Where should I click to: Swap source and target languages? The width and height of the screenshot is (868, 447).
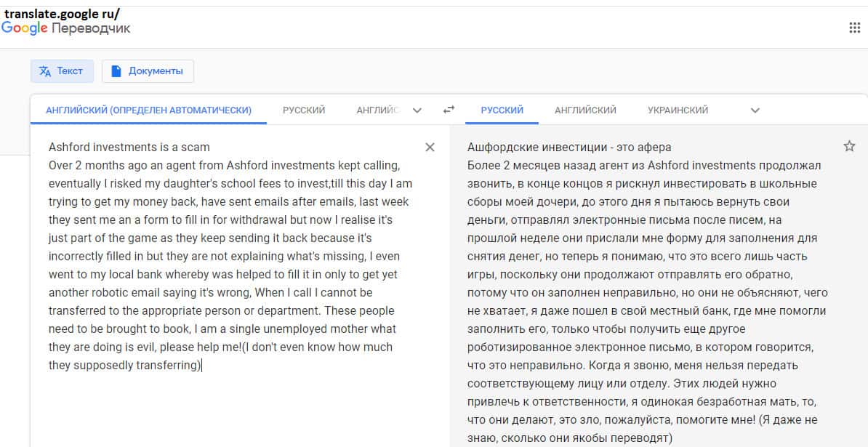[449, 110]
